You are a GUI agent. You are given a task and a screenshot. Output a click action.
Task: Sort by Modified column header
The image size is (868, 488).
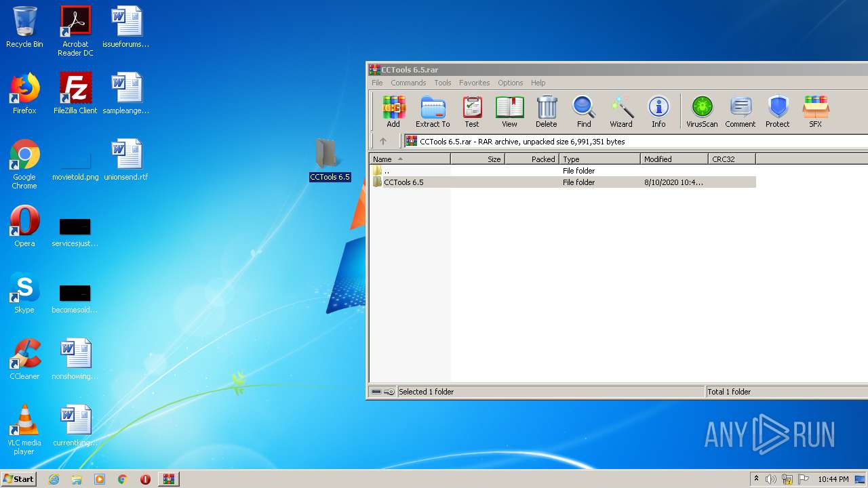pos(674,159)
